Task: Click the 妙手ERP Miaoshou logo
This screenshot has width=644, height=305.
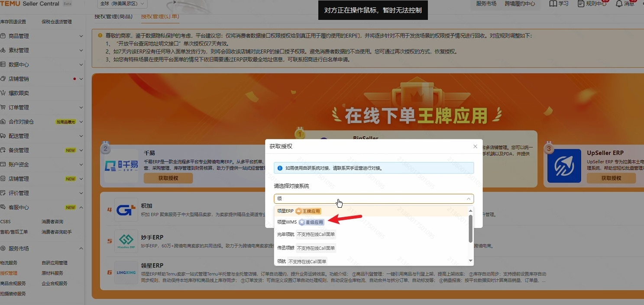Action: point(126,241)
